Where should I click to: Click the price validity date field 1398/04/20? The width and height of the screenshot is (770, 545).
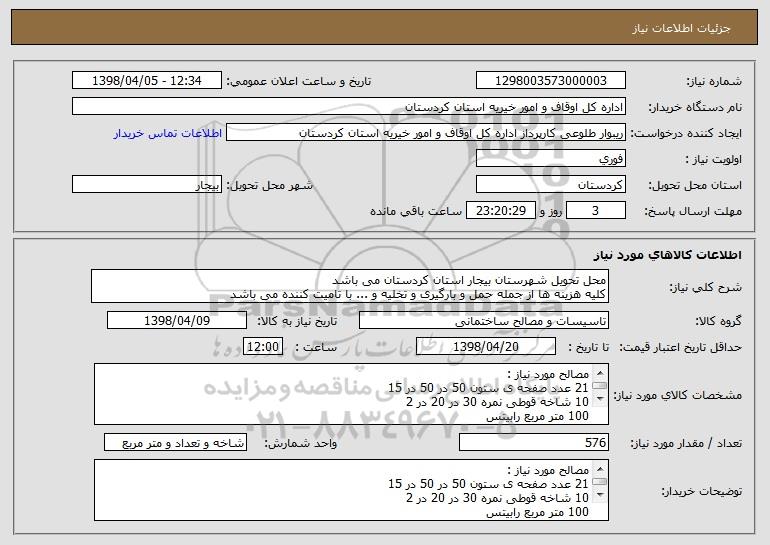(486, 347)
